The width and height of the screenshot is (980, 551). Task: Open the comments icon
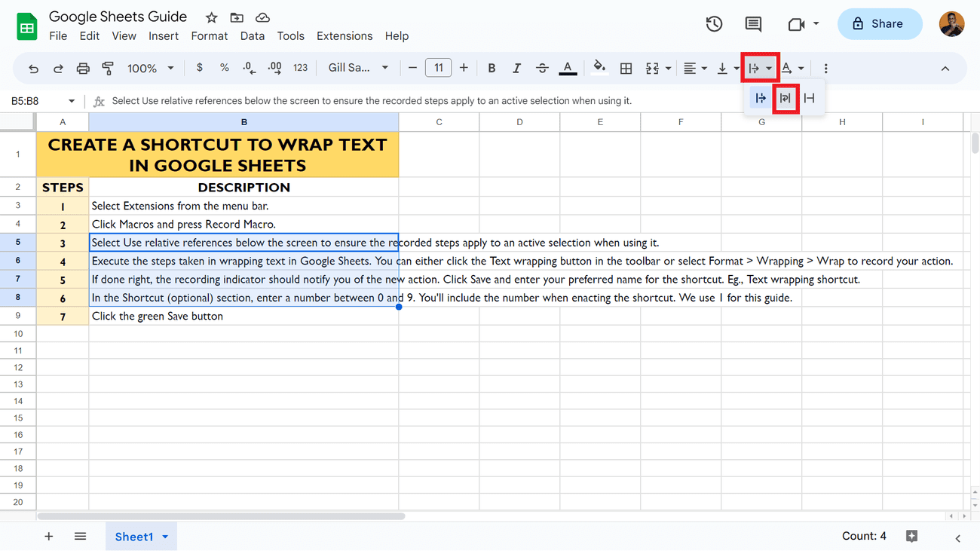tap(753, 24)
